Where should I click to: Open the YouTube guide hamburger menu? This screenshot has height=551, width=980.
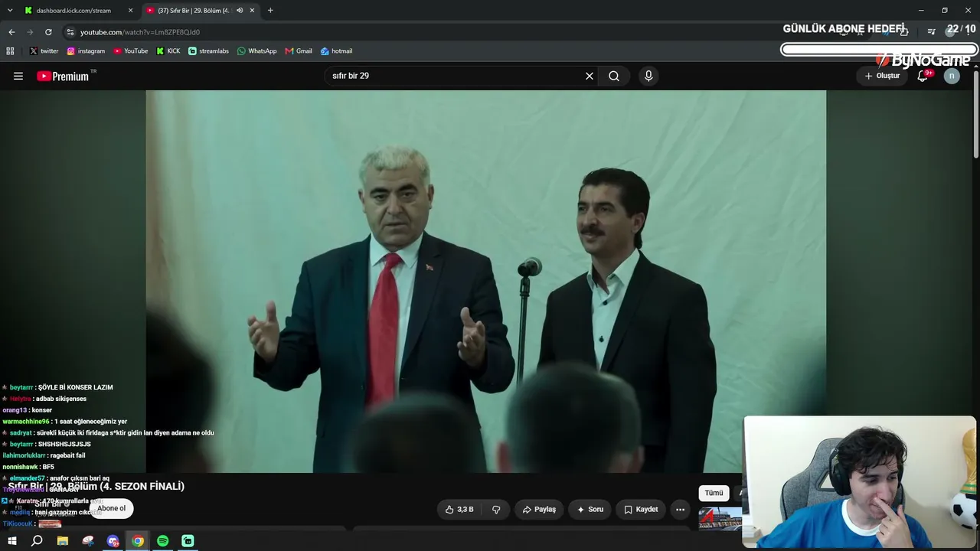coord(18,76)
